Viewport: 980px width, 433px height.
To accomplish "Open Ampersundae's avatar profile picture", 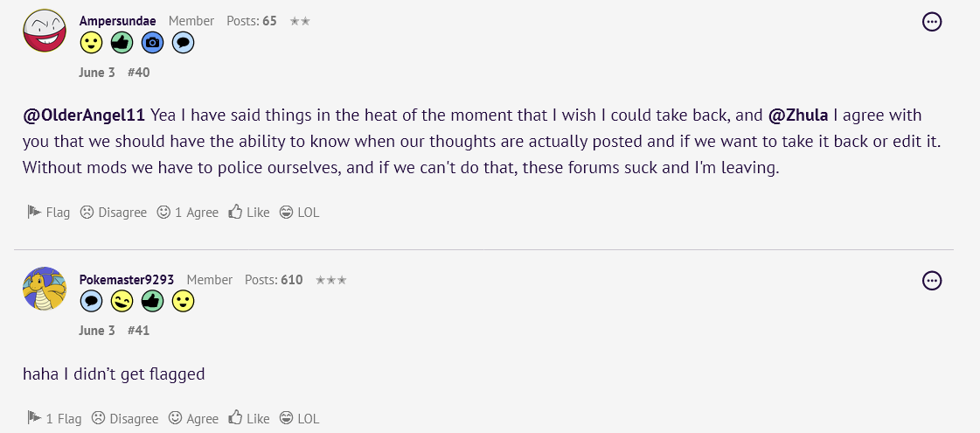I will pos(45,30).
